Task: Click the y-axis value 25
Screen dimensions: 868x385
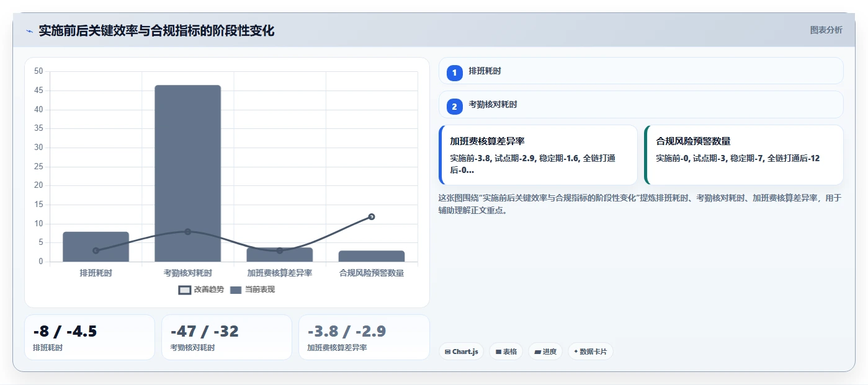Action: click(x=38, y=166)
